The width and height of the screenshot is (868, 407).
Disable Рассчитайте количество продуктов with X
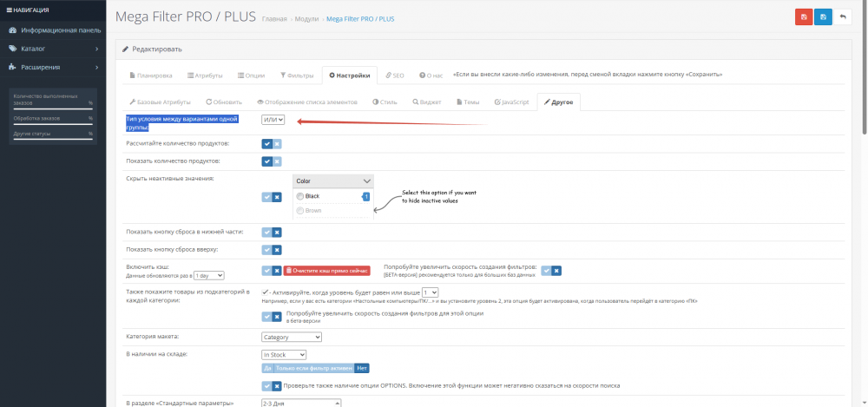click(x=277, y=144)
